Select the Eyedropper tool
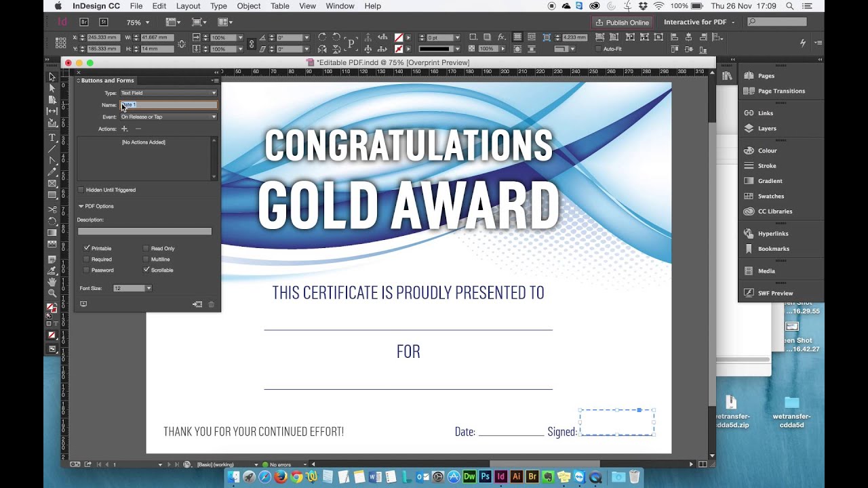868x488 pixels. point(52,270)
